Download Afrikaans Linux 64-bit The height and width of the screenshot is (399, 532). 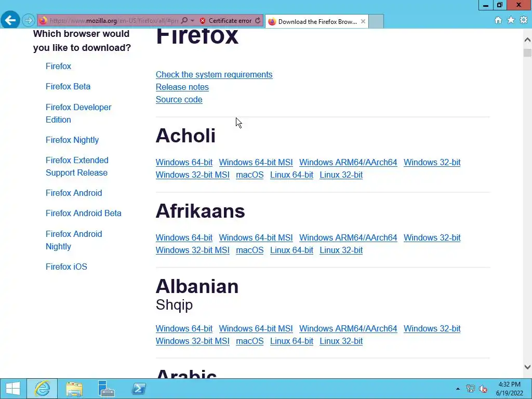pos(291,250)
